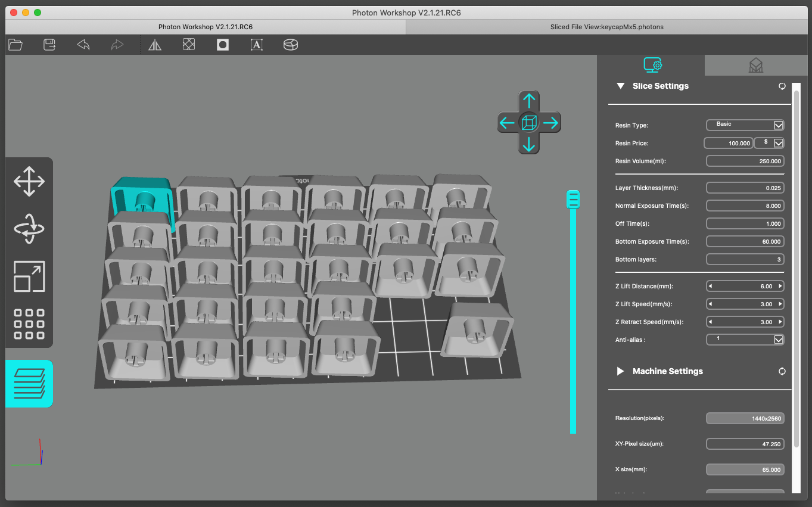812x507 pixels.
Task: Increase Z Retract Speed with right arrow
Action: pos(780,322)
